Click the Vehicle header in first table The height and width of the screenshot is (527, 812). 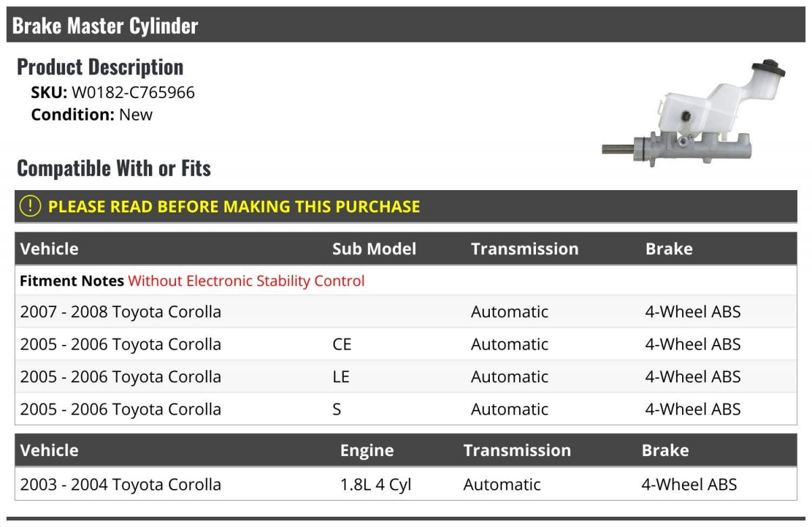tap(49, 249)
